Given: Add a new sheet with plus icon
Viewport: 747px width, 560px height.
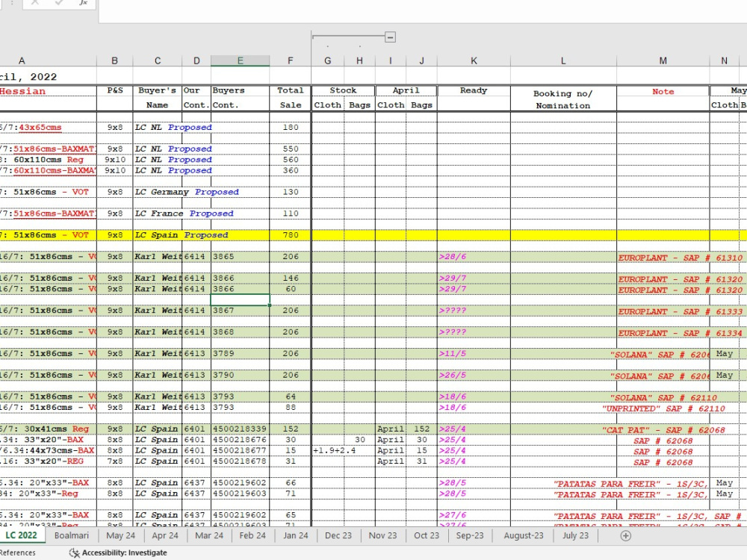Looking at the screenshot, I should (625, 535).
